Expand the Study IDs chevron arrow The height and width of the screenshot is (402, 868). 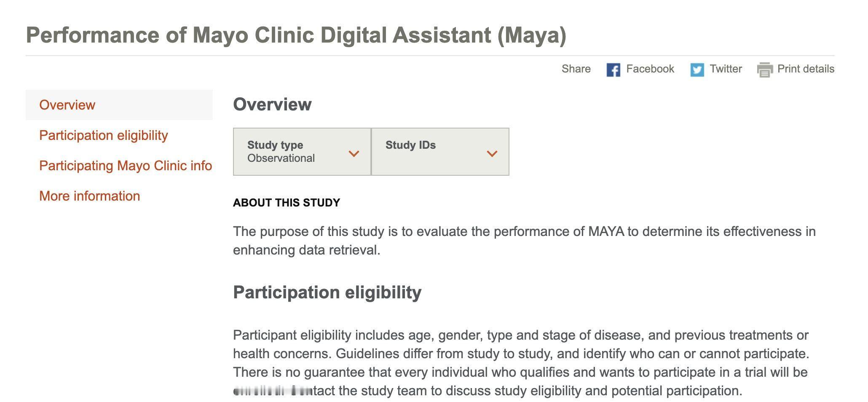point(492,154)
